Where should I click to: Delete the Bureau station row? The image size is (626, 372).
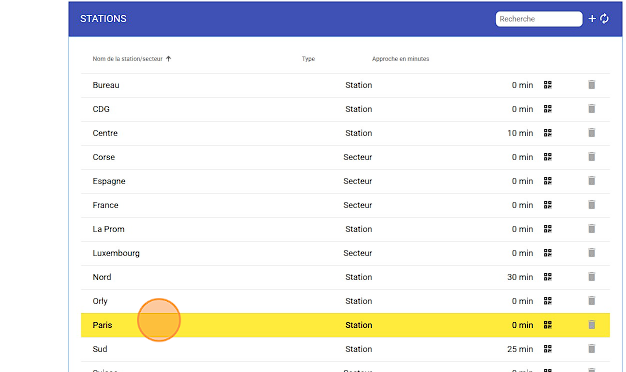tap(592, 85)
